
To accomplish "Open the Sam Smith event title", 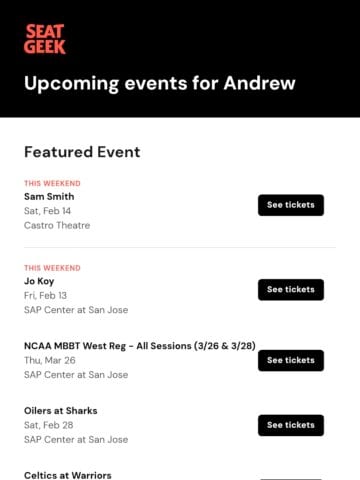I will pyautogui.click(x=49, y=196).
